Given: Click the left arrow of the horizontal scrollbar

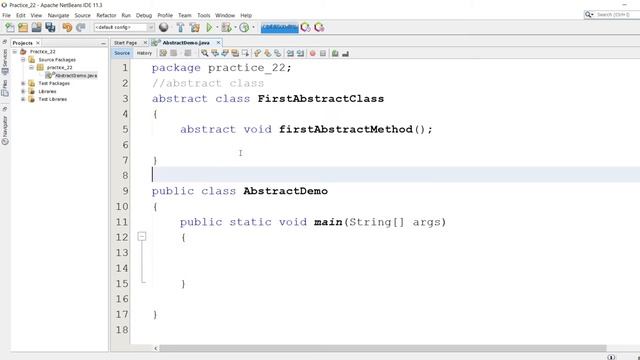Looking at the screenshot, I should click(156, 348).
